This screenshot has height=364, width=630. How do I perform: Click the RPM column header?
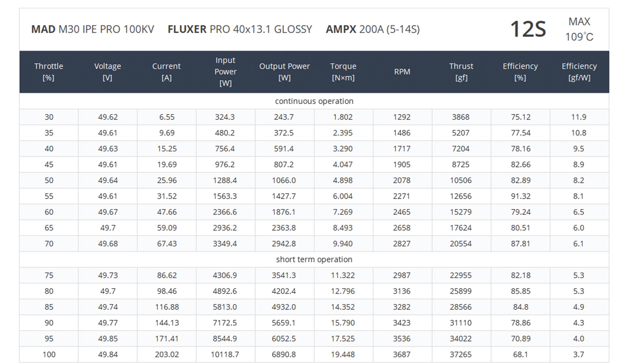coord(402,72)
